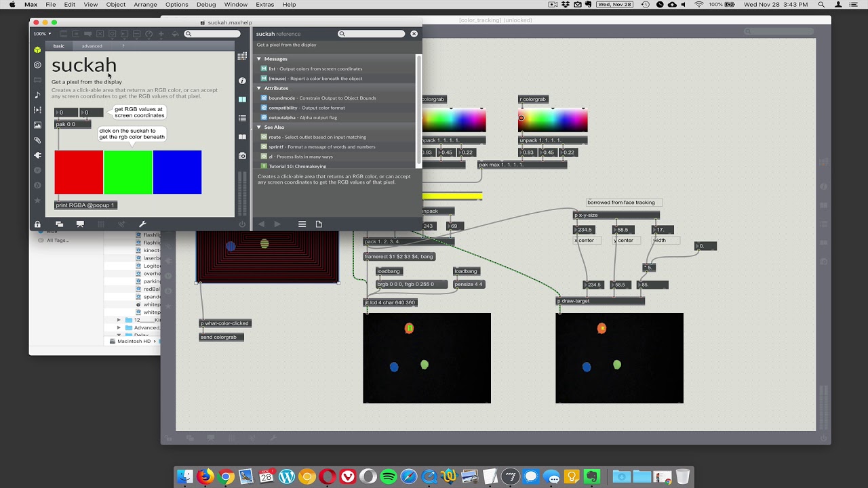
Task: Open the paperclip Snippets icon
Action: pos(37,140)
